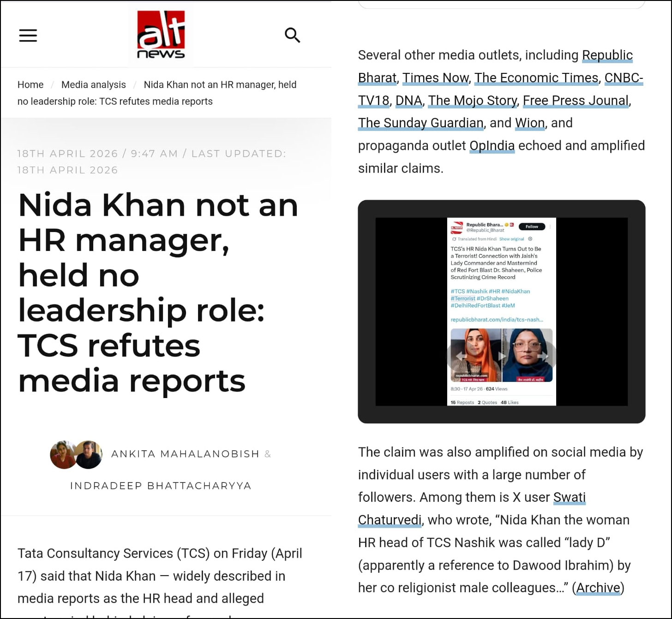Follow The Economic Times link
Screen dimensions: 672x619
(536, 77)
